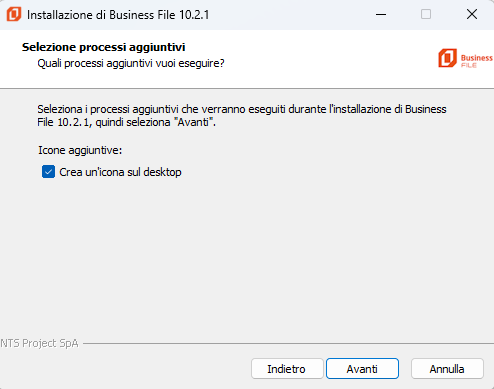Go back with the Indietro button
Viewport: 494px width, 389px height.
(x=287, y=369)
